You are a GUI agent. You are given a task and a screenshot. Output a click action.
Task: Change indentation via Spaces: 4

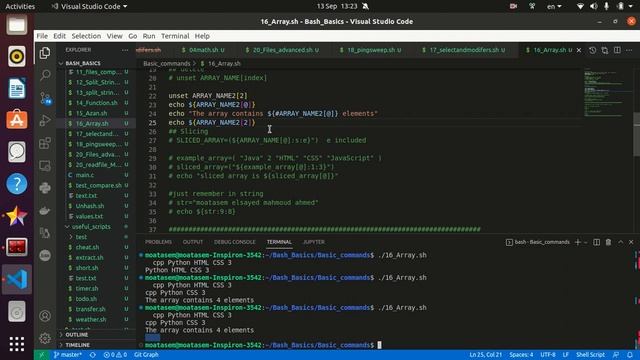point(521,355)
